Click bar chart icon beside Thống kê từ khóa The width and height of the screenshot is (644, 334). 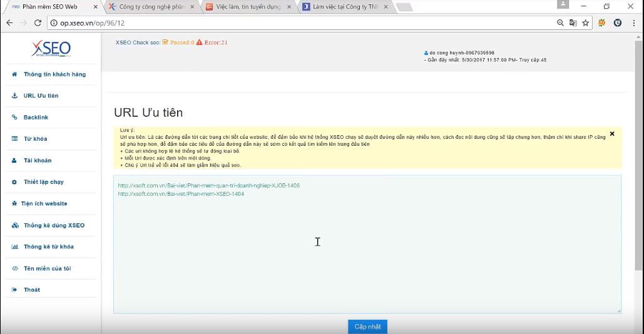coord(15,246)
